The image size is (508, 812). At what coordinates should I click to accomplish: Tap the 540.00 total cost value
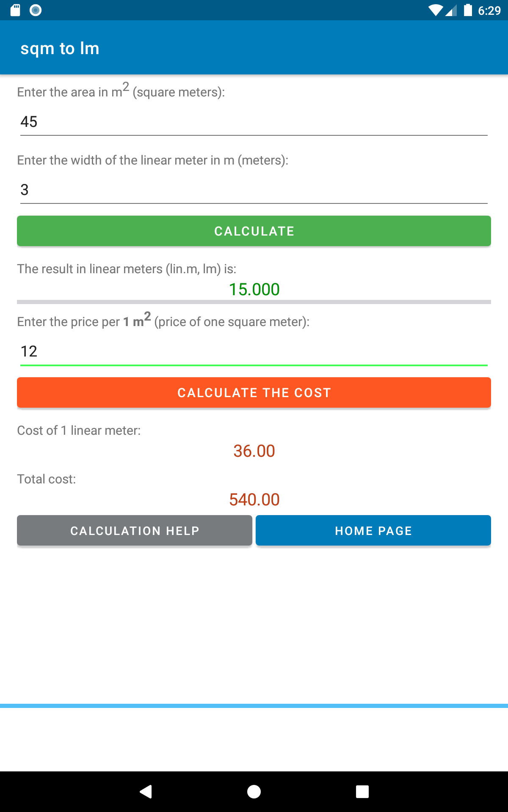pyautogui.click(x=254, y=500)
